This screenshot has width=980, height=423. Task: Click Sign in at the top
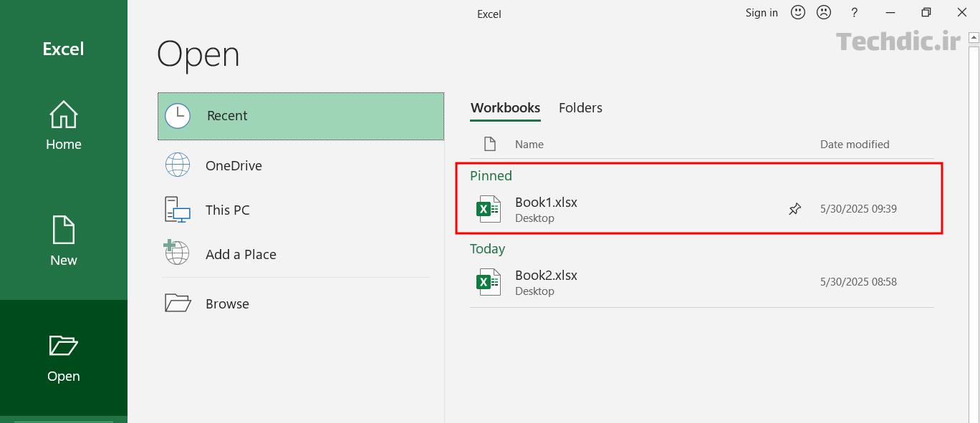(x=762, y=13)
